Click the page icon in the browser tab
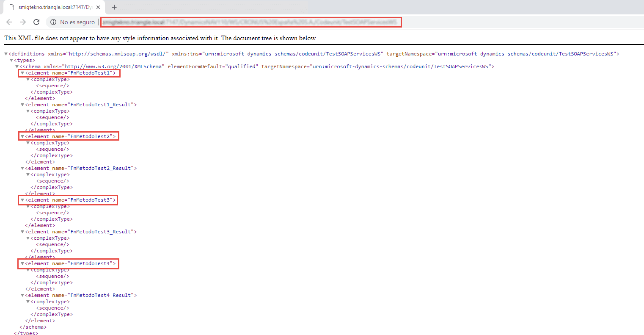This screenshot has height=335, width=644. point(11,7)
